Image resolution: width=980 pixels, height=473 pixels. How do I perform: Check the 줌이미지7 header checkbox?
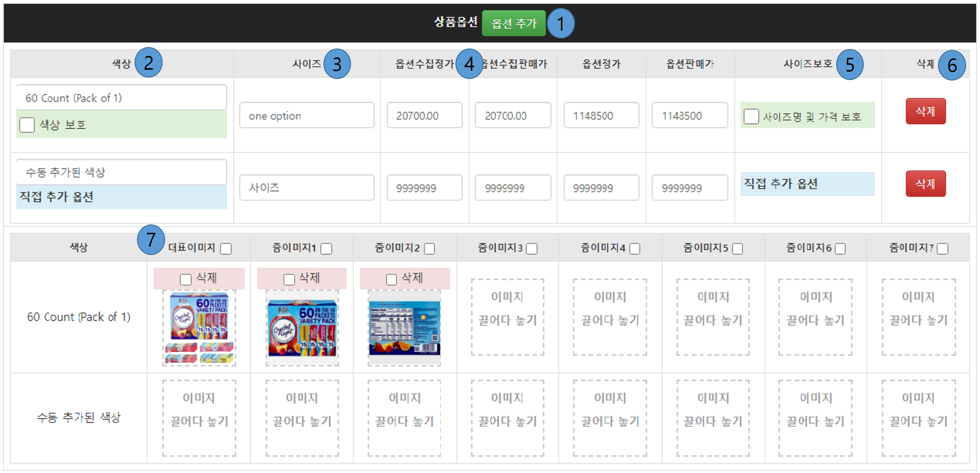tap(942, 249)
